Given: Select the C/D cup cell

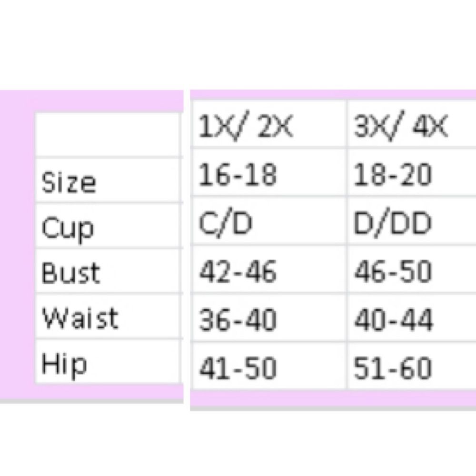Looking at the screenshot, I should point(225,224).
